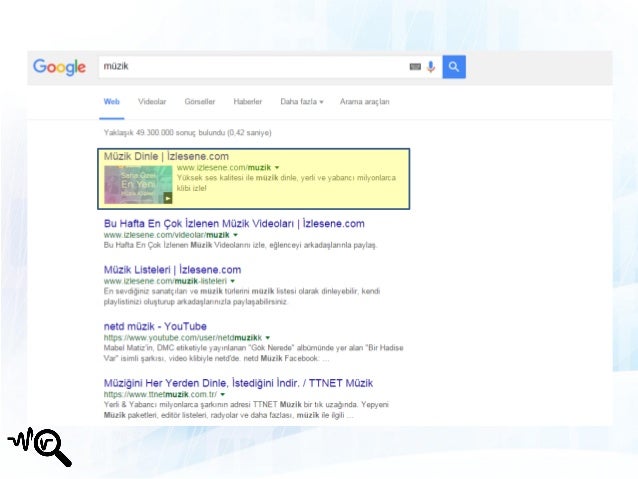Expand arrow next to ttnetmuzik.com.tr
The height and width of the screenshot is (479, 638).
(223, 394)
